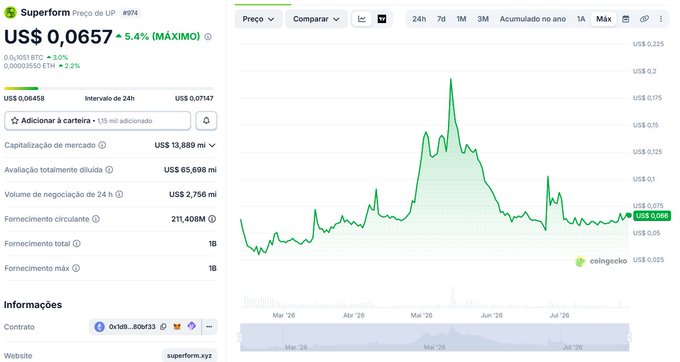Open the price info icon next to MÁXIMO
Screen dimensions: 680x362
click(208, 37)
